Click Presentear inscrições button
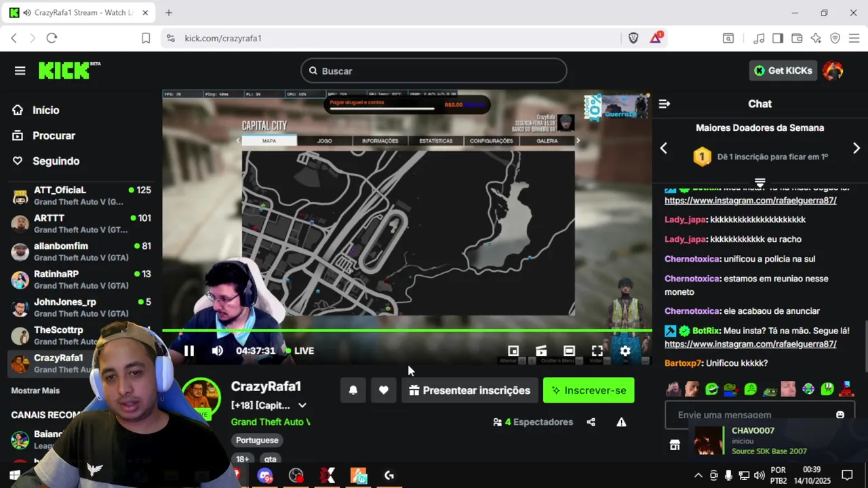This screenshot has width=868, height=488. 470,390
